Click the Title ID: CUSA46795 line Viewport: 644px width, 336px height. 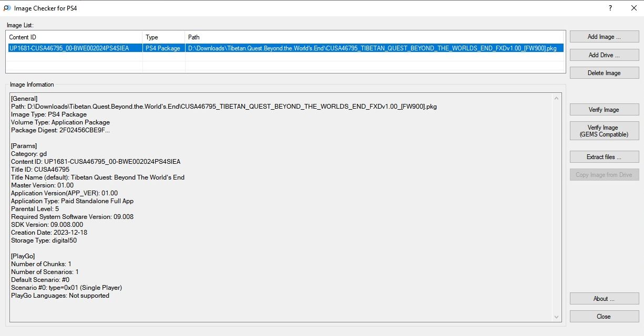click(x=40, y=170)
